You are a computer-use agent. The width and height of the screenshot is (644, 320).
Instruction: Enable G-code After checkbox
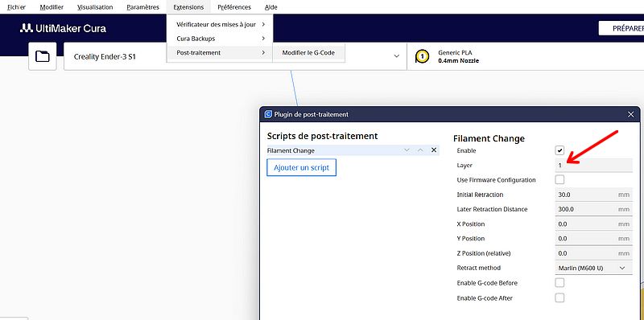(x=559, y=297)
